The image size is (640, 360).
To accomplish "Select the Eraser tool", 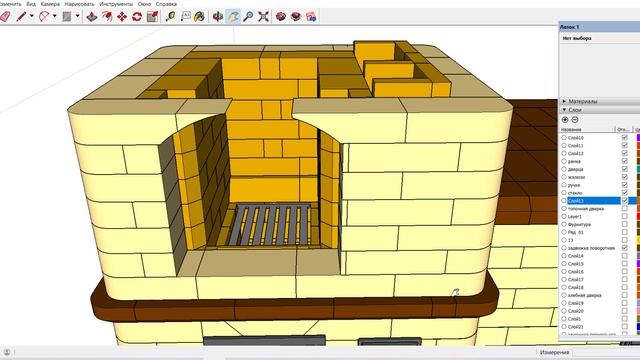I will pos(5,17).
